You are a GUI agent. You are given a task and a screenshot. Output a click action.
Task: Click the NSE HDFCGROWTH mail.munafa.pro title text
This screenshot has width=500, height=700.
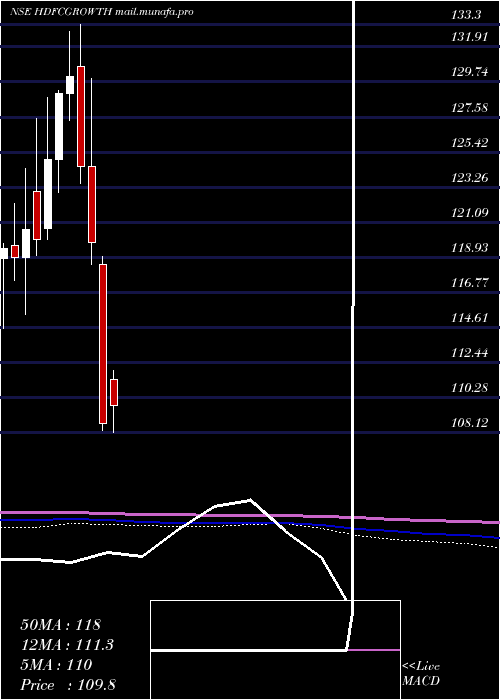point(102,12)
